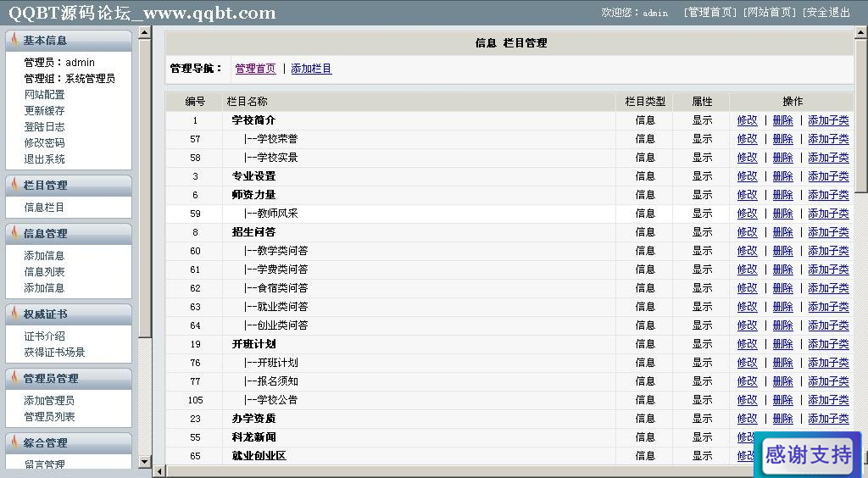
Task: Open 修改密码 in the sidebar
Action: pos(44,142)
